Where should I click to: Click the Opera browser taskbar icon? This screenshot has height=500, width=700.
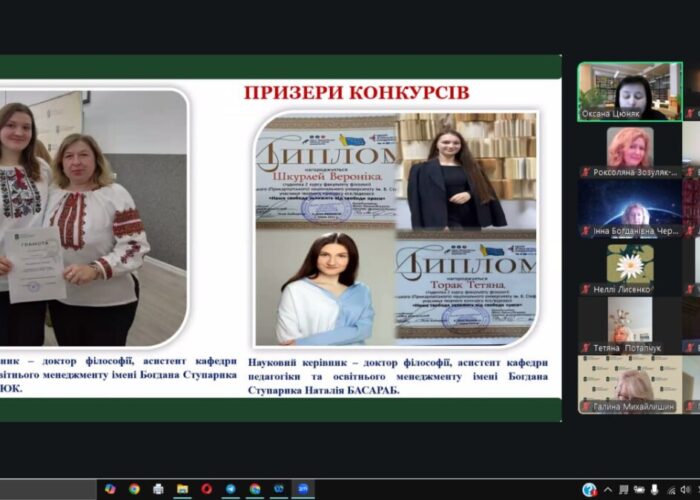point(207,489)
